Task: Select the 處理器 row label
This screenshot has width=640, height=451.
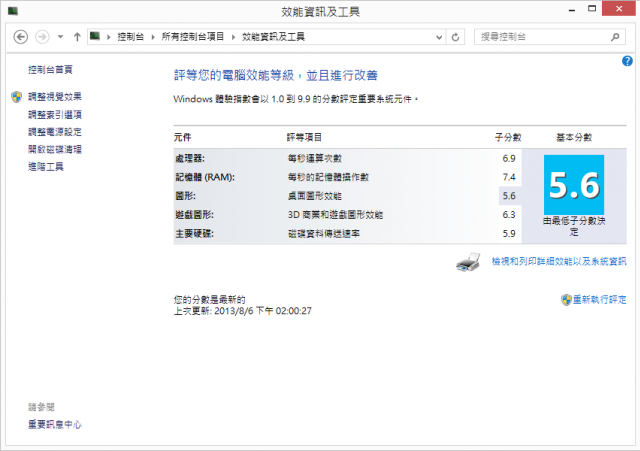Action: click(190, 158)
